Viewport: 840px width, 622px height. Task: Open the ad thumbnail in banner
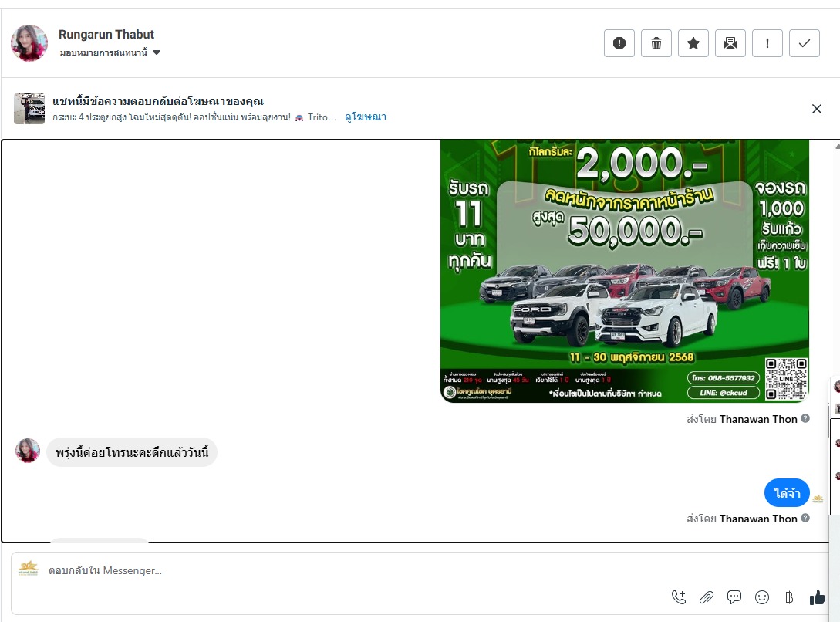29,109
